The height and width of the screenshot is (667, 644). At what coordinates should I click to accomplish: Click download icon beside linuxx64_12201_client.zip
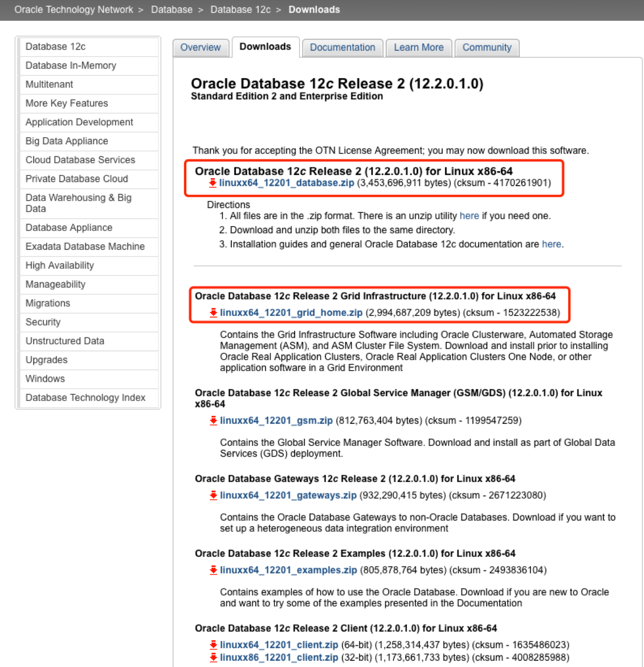click(x=213, y=645)
